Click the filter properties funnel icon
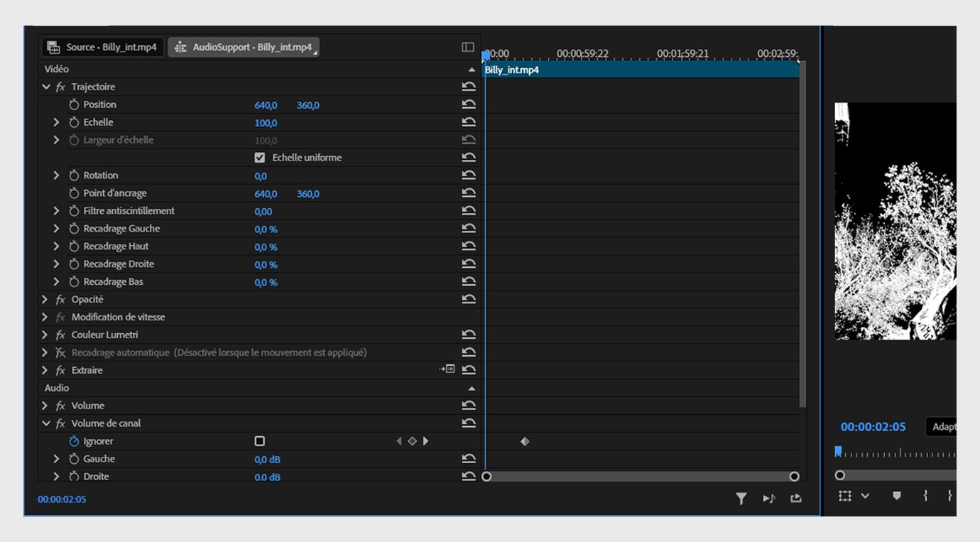Screen dimensions: 980x542 pyautogui.click(x=741, y=499)
